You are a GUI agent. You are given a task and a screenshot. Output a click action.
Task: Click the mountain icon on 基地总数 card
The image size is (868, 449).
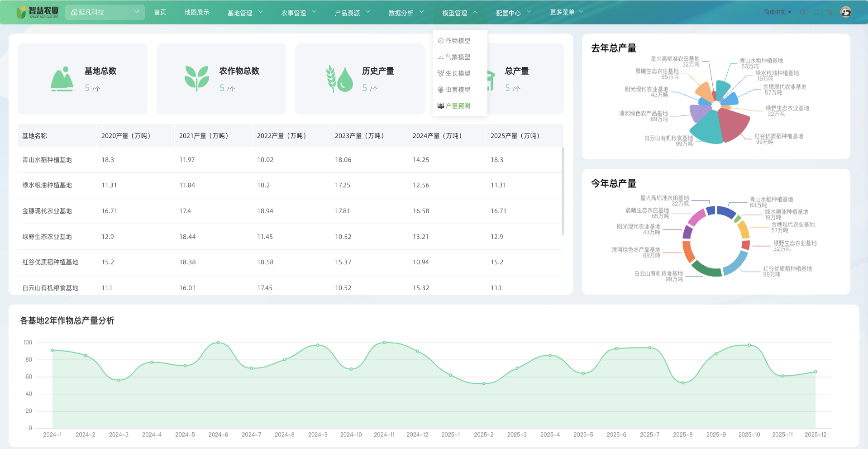pos(62,79)
